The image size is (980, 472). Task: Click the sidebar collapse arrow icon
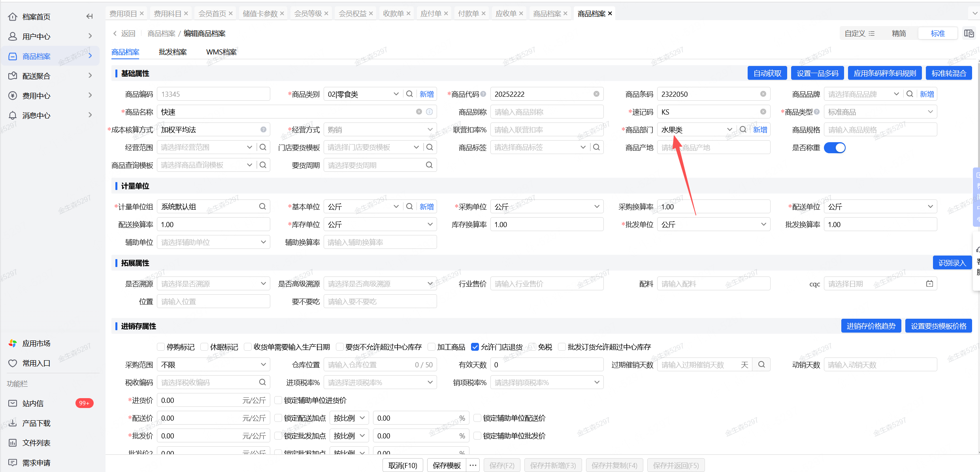(89, 16)
